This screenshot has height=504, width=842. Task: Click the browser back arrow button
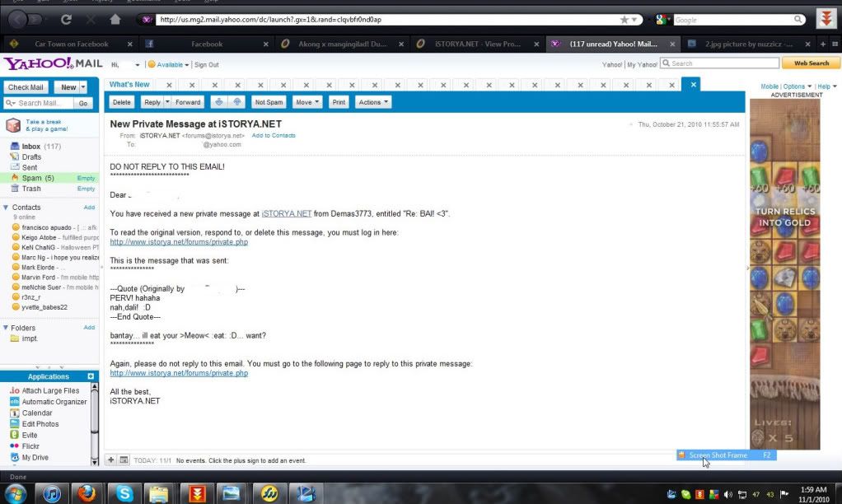tap(18, 19)
